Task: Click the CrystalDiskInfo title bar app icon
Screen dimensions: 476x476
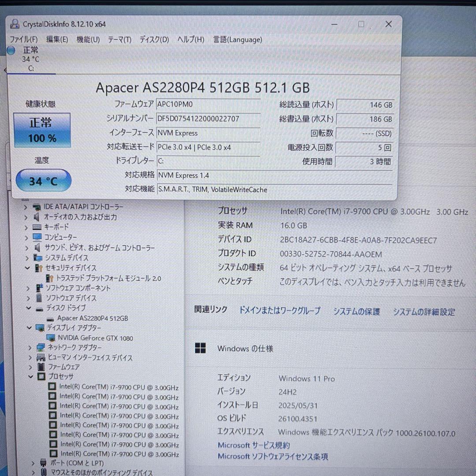Action: pyautogui.click(x=14, y=24)
